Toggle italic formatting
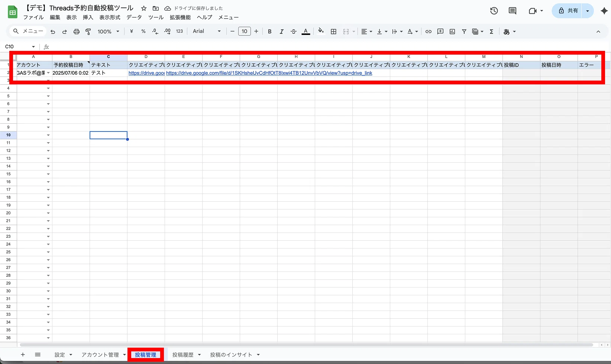 [282, 32]
